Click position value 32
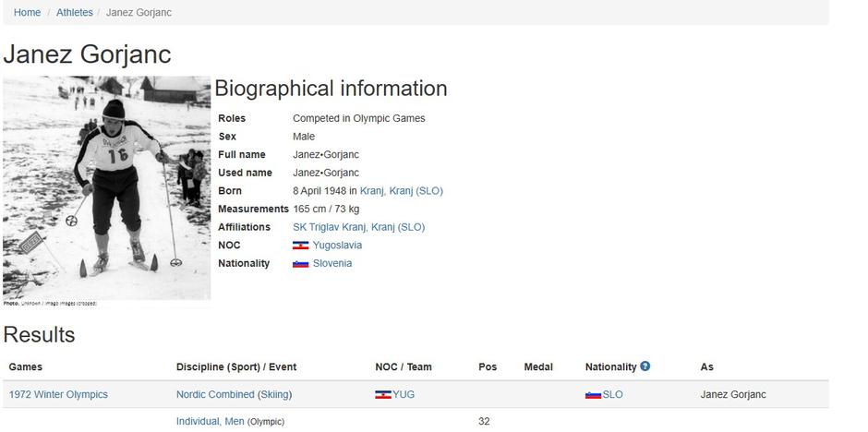The height and width of the screenshot is (432, 868). 484,422
